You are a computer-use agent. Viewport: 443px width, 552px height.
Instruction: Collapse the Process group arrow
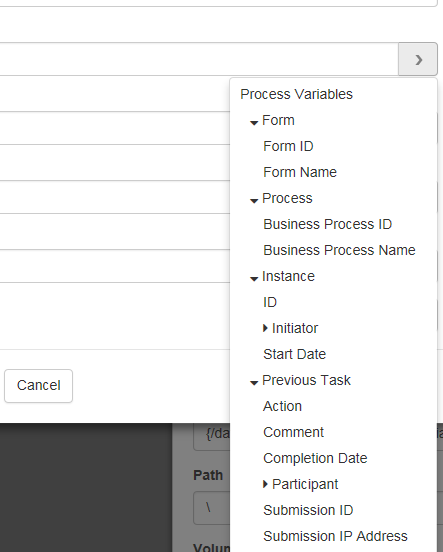tap(254, 200)
